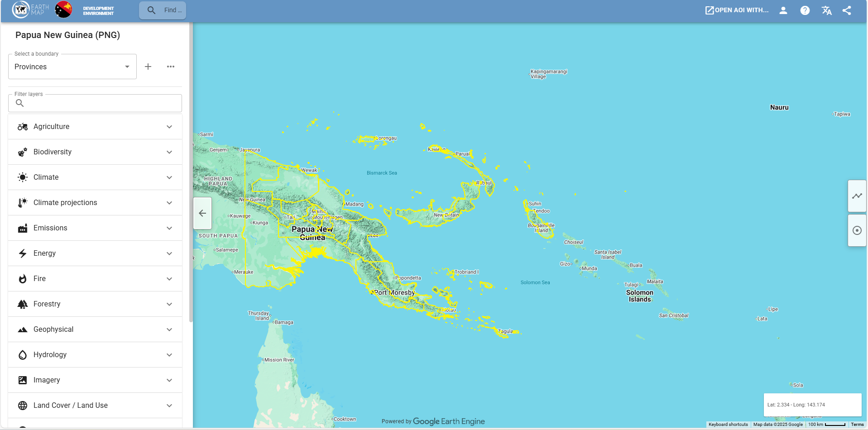This screenshot has width=868, height=430.
Task: Expand the Climate projections section
Action: point(169,203)
